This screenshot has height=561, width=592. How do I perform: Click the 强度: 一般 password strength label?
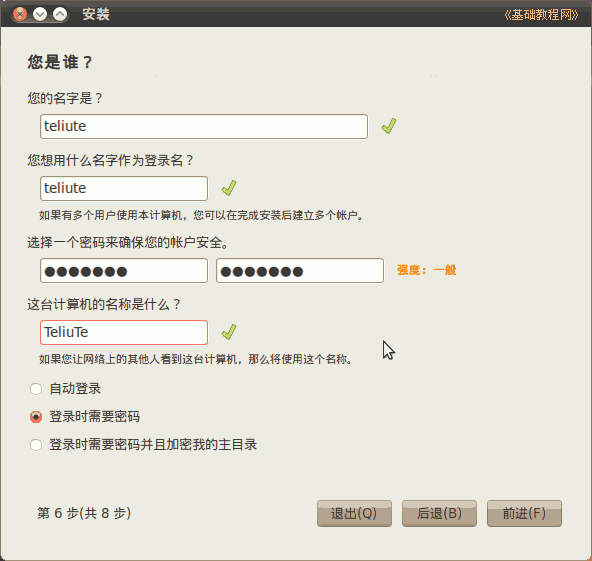pyautogui.click(x=426, y=270)
